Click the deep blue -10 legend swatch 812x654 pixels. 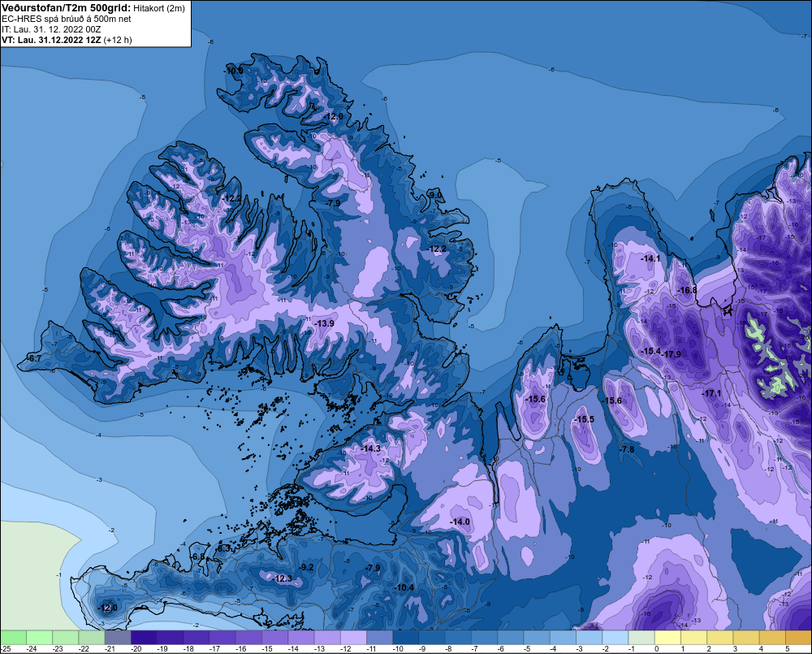click(x=406, y=638)
